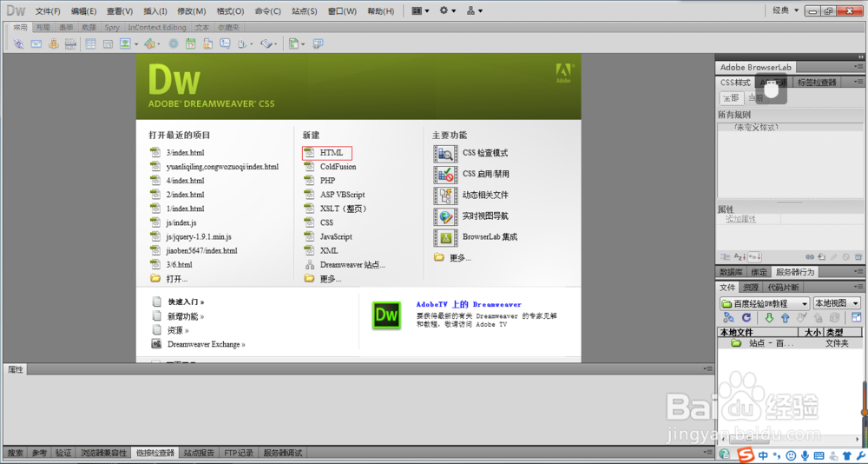Click the Table icon in the Insert bar
This screenshot has width=868, height=464.
tap(90, 43)
